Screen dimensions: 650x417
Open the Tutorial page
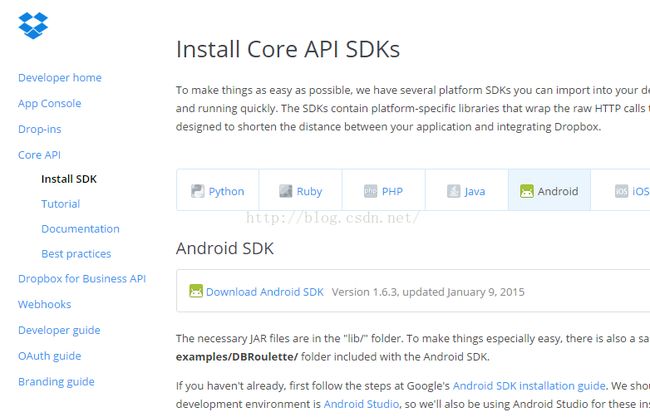[61, 204]
